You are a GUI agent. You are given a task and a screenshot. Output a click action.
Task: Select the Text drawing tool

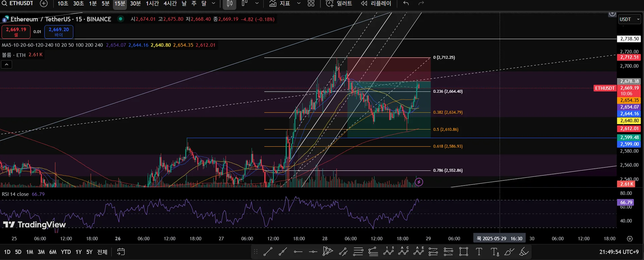[479, 252]
